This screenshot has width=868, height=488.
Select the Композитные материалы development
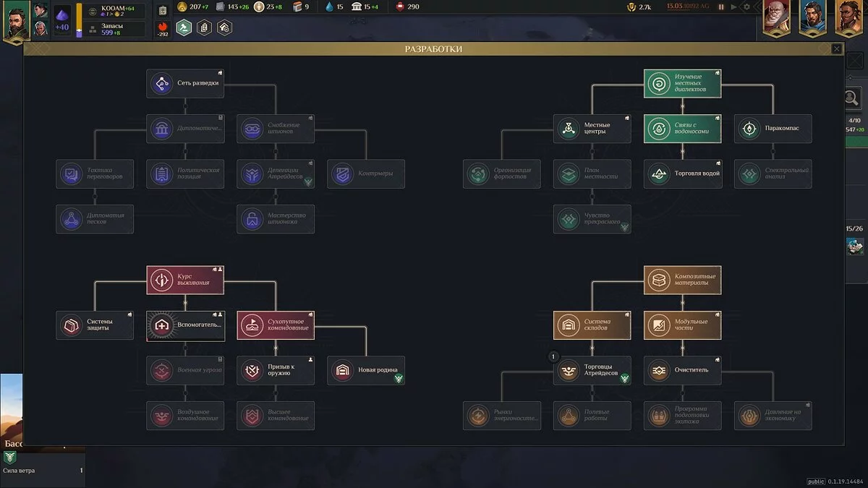(683, 280)
